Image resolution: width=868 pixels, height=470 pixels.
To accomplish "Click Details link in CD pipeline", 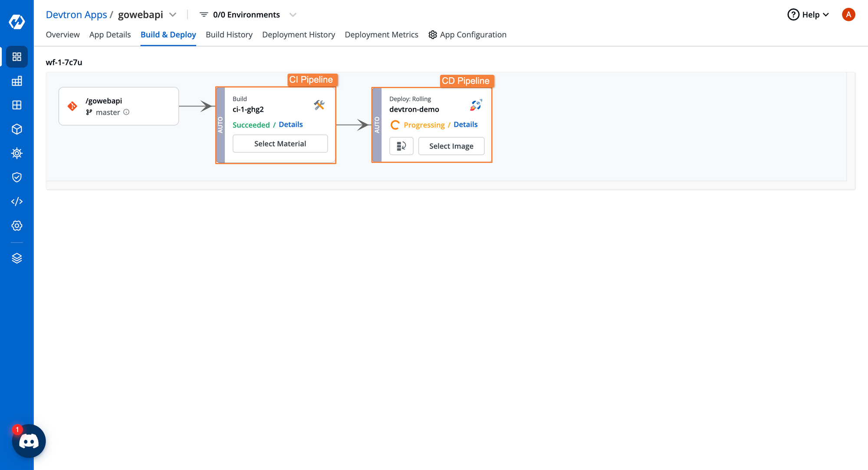I will click(x=466, y=124).
